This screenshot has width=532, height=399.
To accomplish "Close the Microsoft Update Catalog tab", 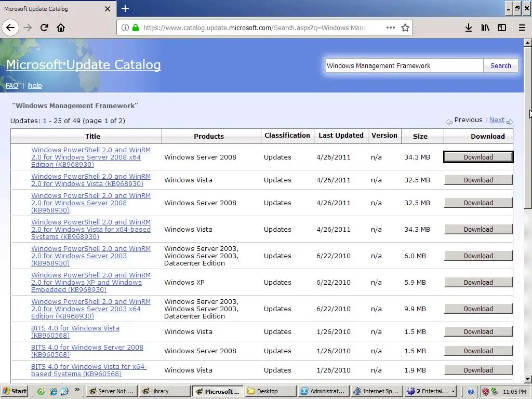I will click(107, 9).
